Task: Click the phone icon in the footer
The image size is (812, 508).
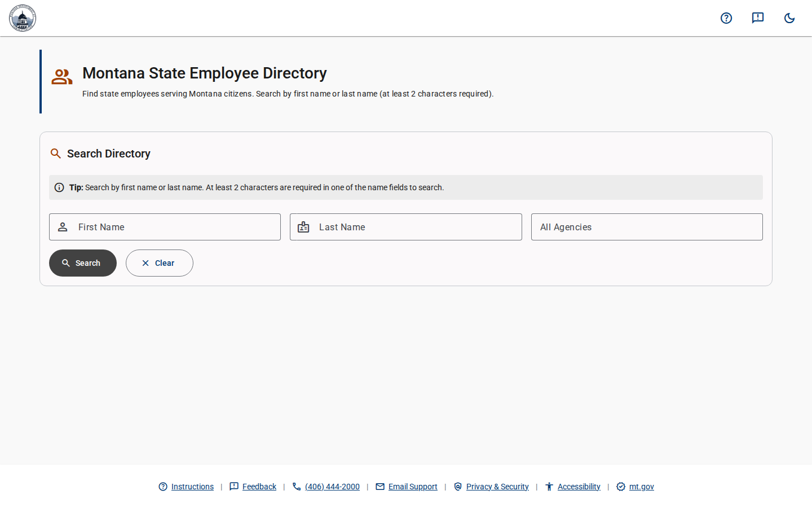Action: [x=297, y=487]
